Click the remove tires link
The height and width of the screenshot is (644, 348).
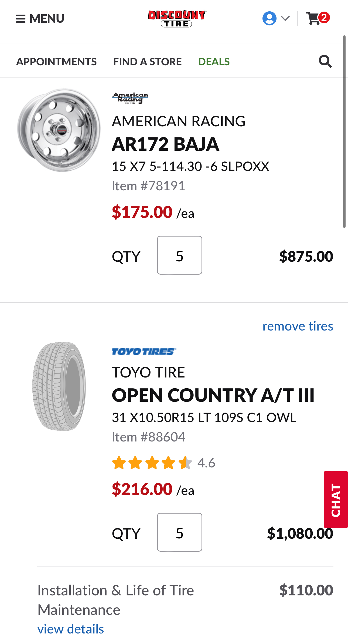(298, 326)
